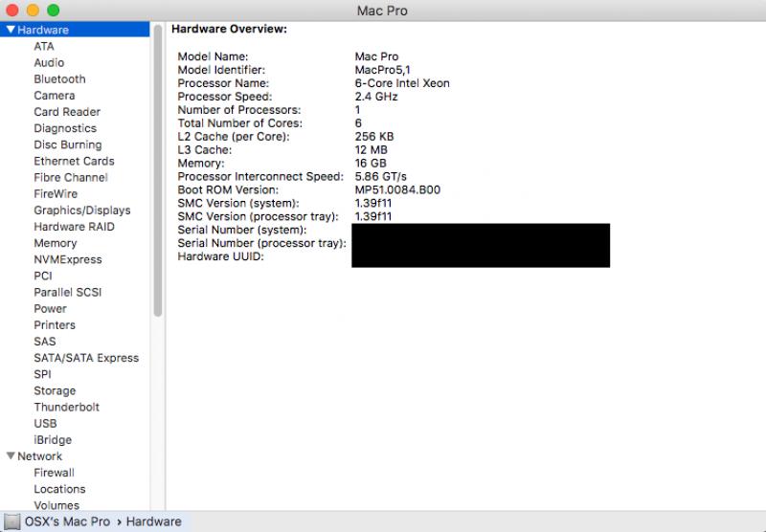Open PCI details

[x=43, y=276]
